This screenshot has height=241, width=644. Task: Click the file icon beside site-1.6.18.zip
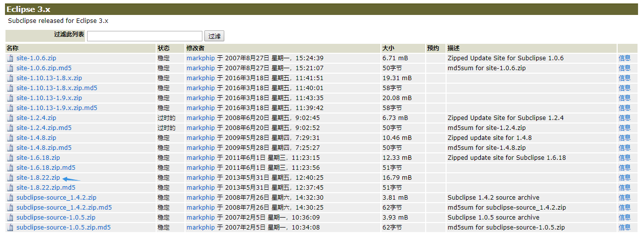10,158
